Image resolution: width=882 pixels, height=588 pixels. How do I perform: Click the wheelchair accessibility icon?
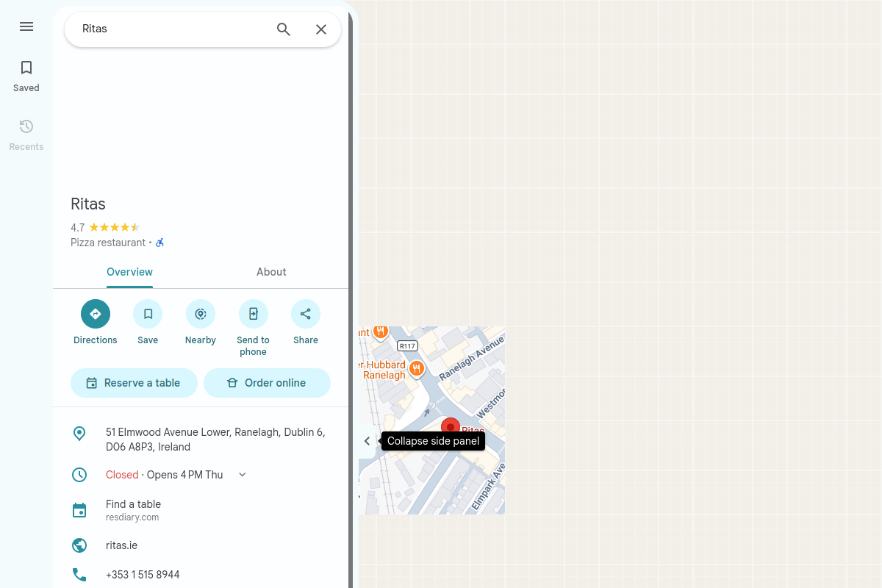click(x=160, y=243)
